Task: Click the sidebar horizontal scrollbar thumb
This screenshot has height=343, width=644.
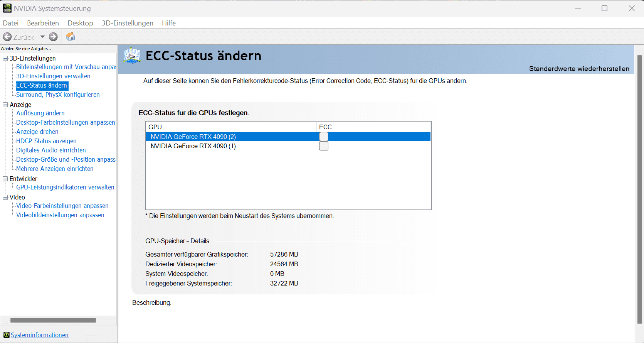Action: click(53, 320)
